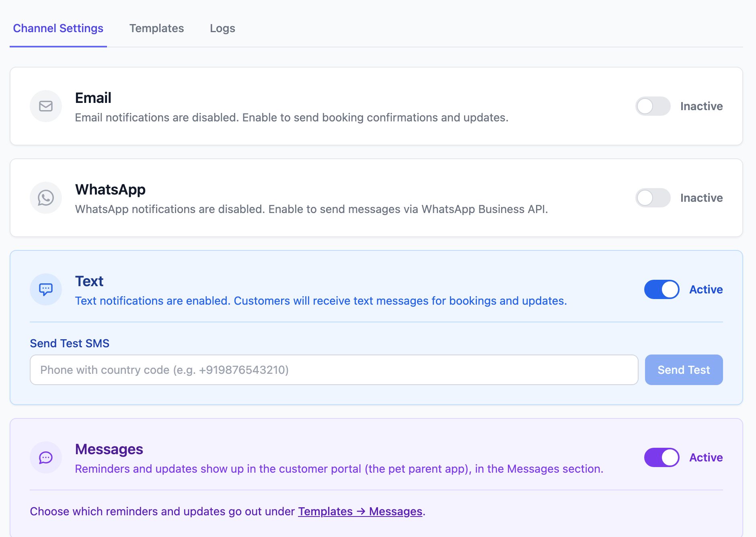The height and width of the screenshot is (537, 756).
Task: Click the Text SMS bubble icon
Action: click(x=46, y=289)
